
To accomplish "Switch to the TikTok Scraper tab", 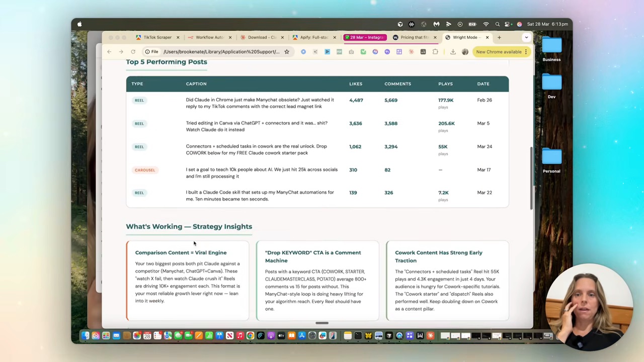I will coord(157,37).
